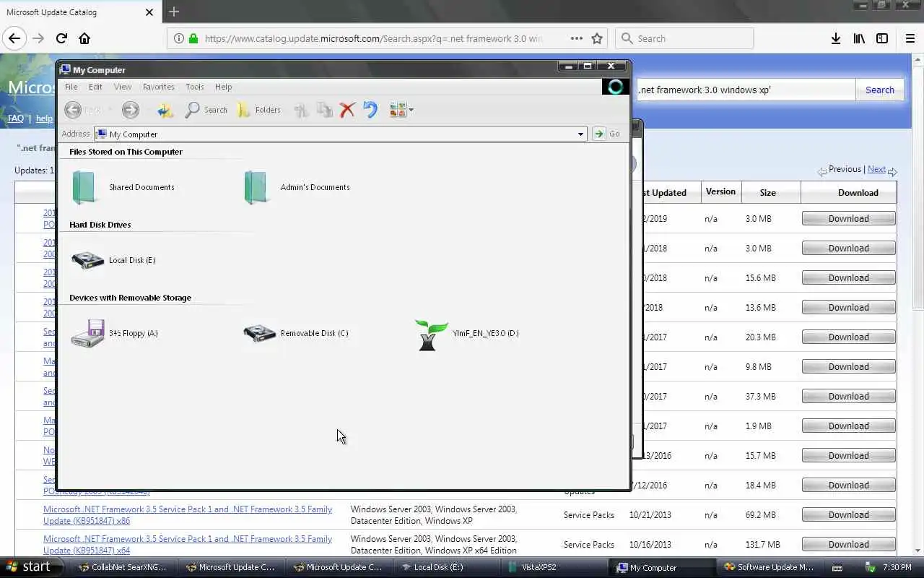Open the browser Downloads arrow icon
This screenshot has width=924, height=578.
836,38
